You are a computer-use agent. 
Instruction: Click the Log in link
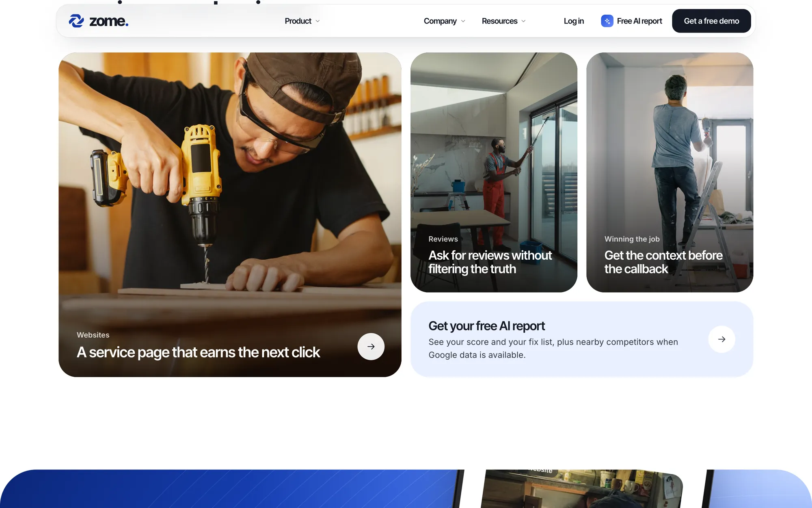tap(574, 21)
